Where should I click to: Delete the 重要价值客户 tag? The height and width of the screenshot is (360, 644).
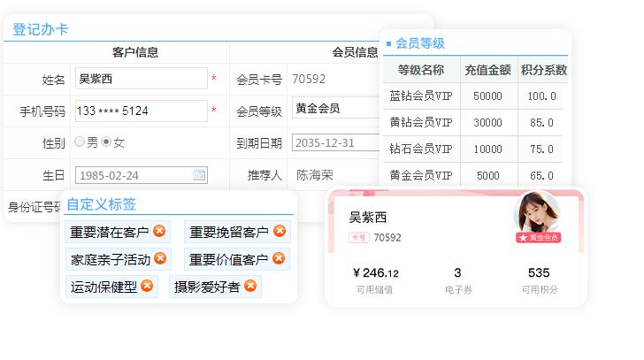(x=280, y=259)
